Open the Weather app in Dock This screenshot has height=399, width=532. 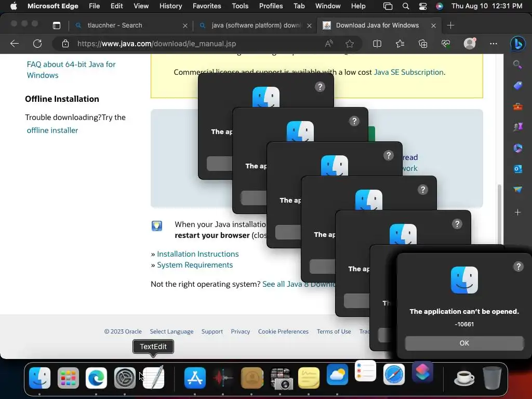337,375
